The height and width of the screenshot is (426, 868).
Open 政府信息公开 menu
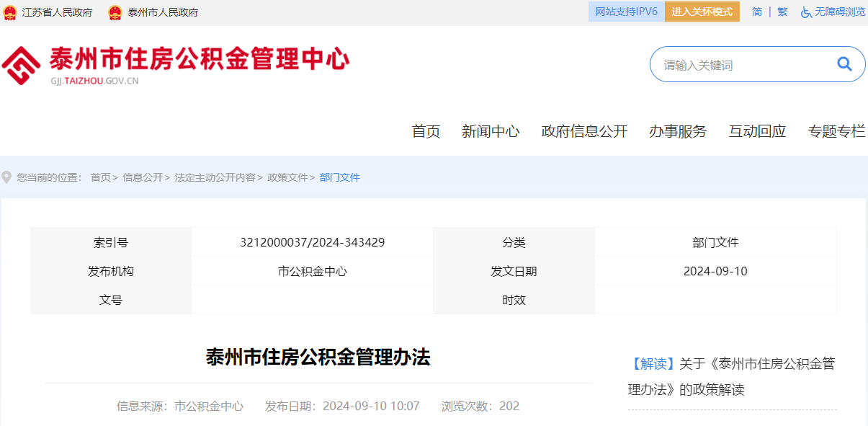[584, 131]
